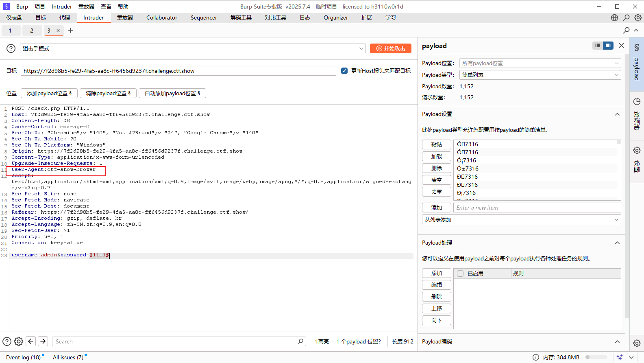Switch to the Organizer tab
644x363 pixels.
(336, 17)
